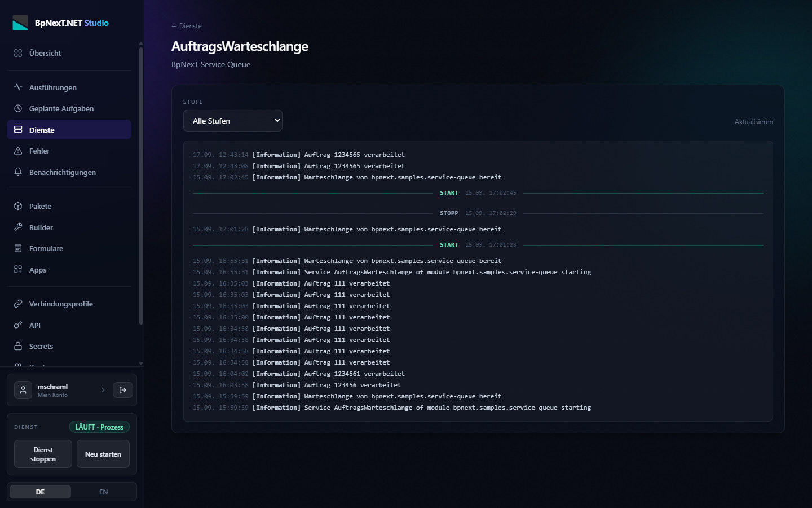812x508 pixels.
Task: Click the Dienste server icon
Action: click(x=18, y=130)
